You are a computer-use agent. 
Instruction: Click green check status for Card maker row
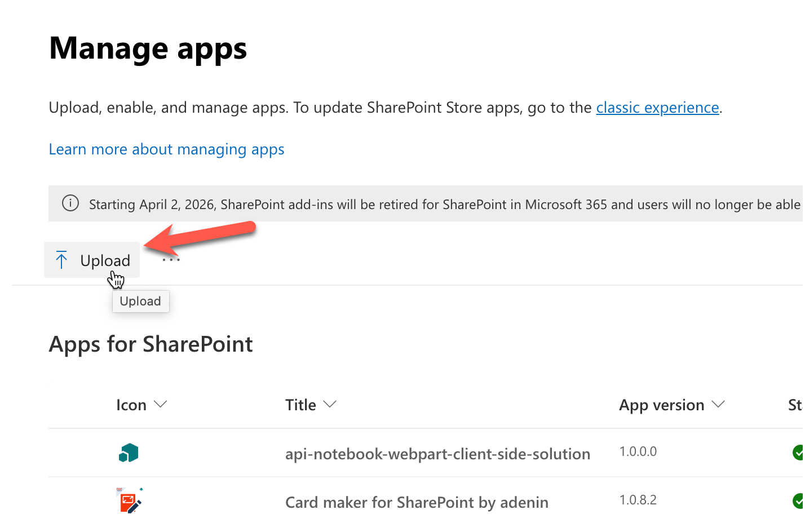798,500
